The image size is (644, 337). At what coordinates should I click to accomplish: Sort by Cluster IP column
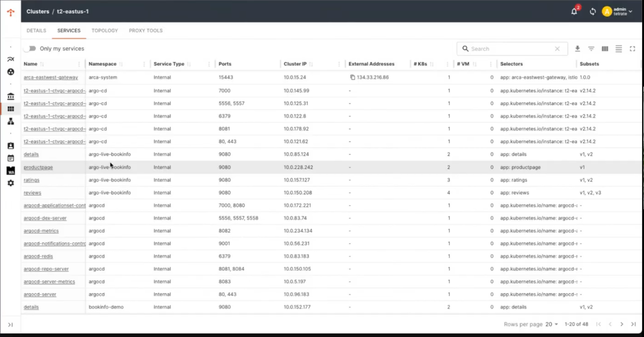click(x=311, y=64)
